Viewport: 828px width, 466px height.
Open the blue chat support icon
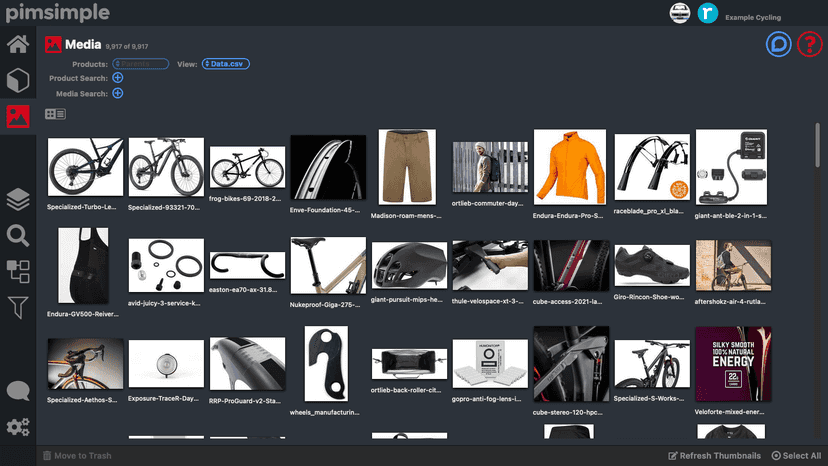[x=778, y=44]
